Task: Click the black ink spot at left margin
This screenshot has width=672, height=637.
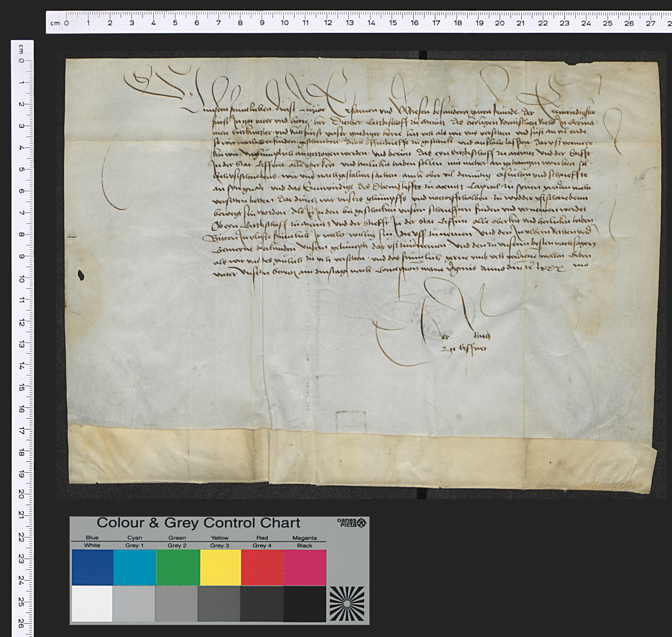Action: click(x=81, y=275)
